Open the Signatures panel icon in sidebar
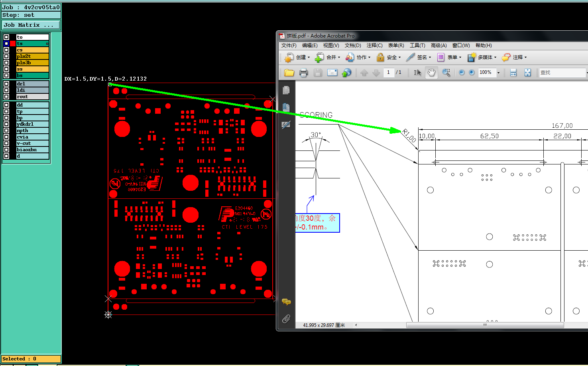This screenshot has height=366, width=588. [286, 125]
